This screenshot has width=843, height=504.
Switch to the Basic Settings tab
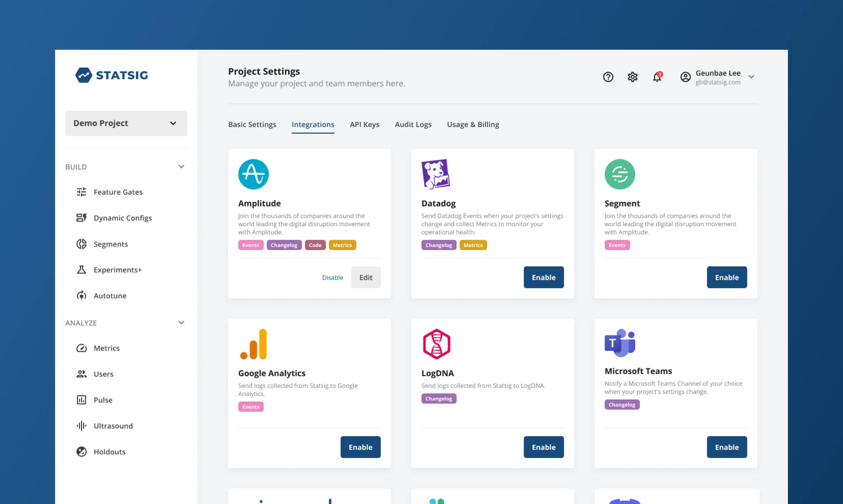tap(252, 124)
